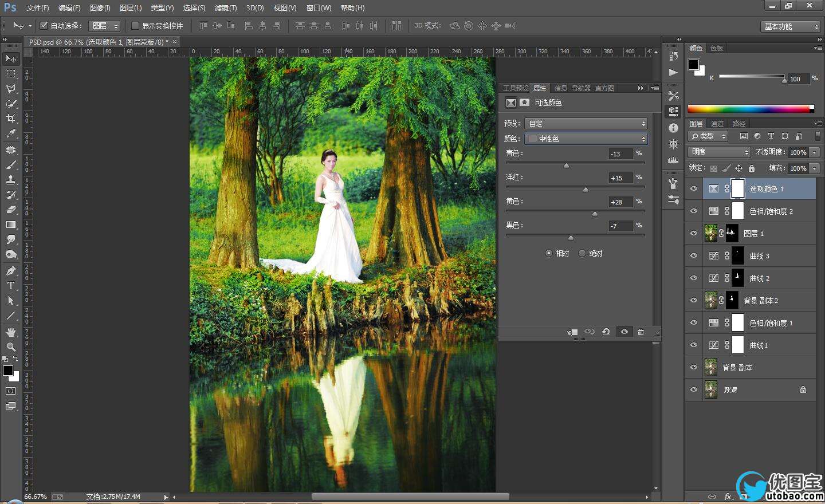
Task: Select the Horizontal Type tool
Action: tap(11, 286)
